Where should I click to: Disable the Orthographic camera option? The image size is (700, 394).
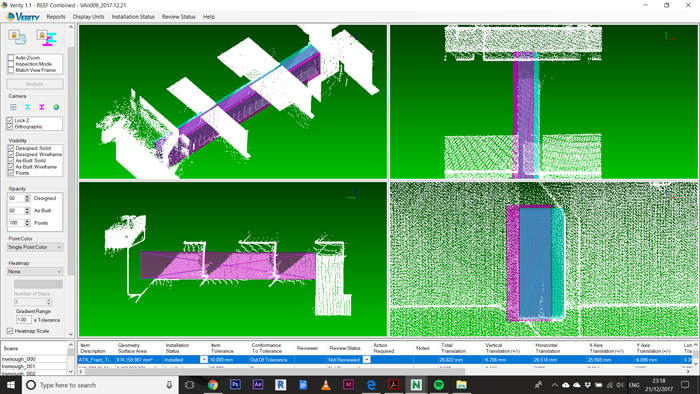click(x=10, y=127)
